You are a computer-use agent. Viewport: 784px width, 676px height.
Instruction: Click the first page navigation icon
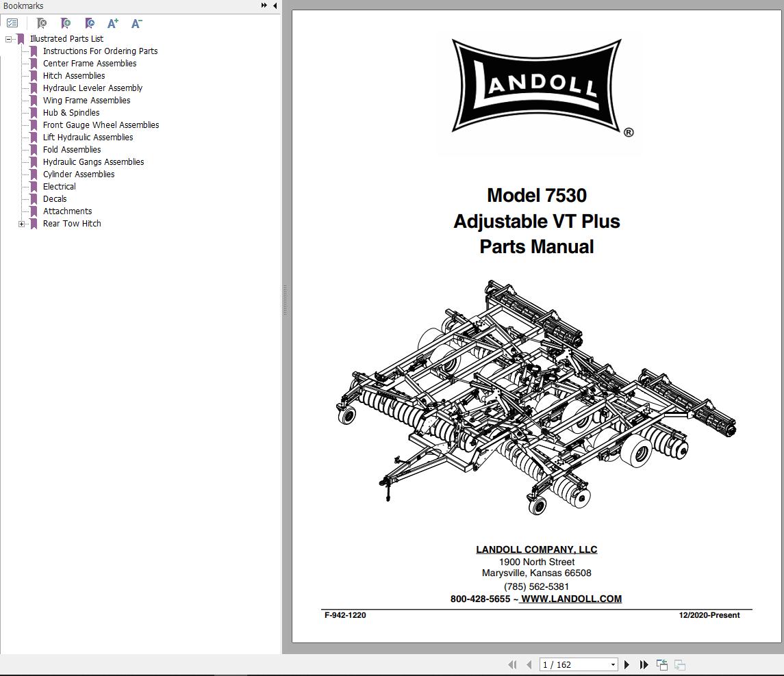pos(512,664)
